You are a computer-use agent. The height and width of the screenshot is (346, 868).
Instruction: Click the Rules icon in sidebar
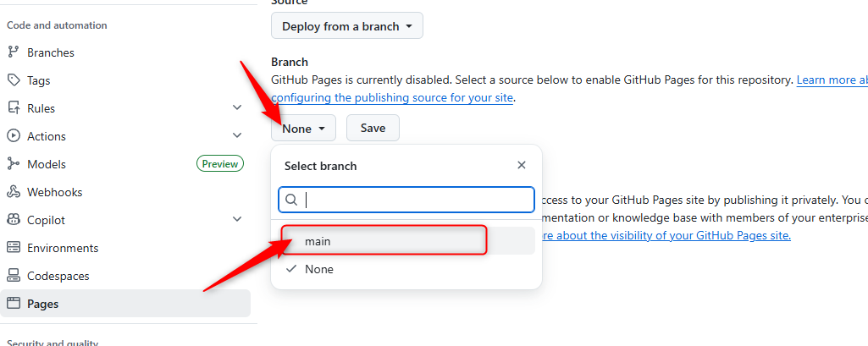[13, 108]
